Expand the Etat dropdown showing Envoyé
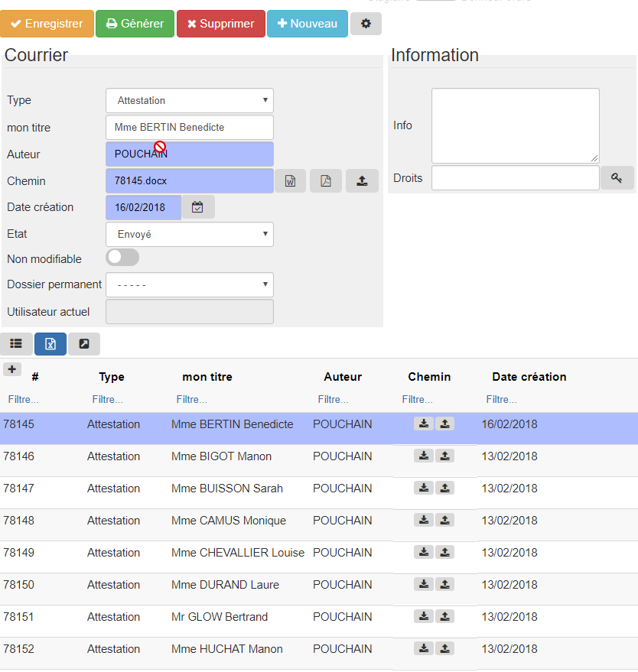The image size is (638, 672). click(189, 234)
